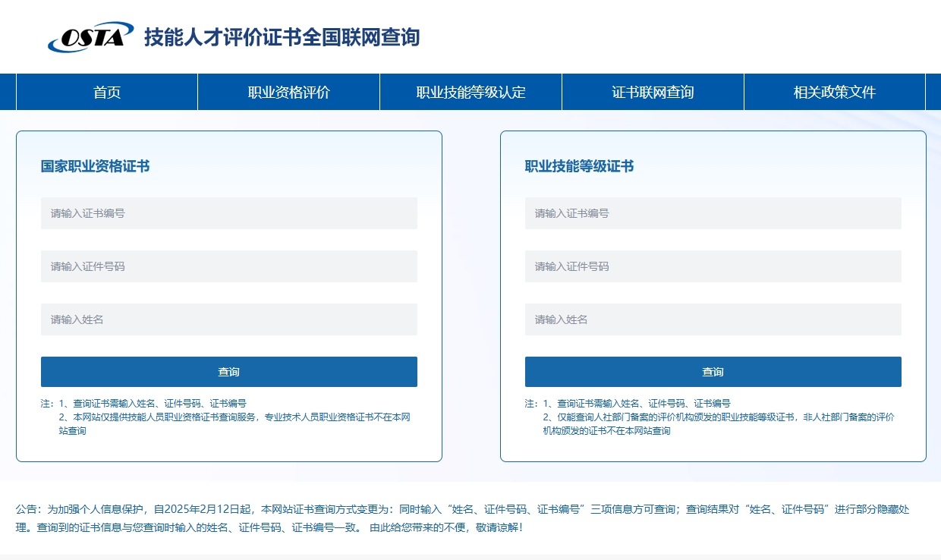Select the 职业技能等级证书 panel heading

click(580, 166)
